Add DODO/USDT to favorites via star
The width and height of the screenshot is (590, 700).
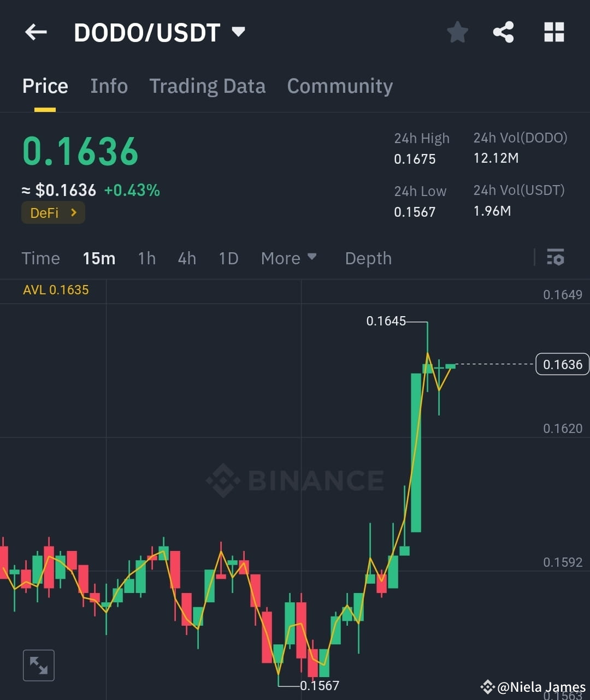pos(457,32)
